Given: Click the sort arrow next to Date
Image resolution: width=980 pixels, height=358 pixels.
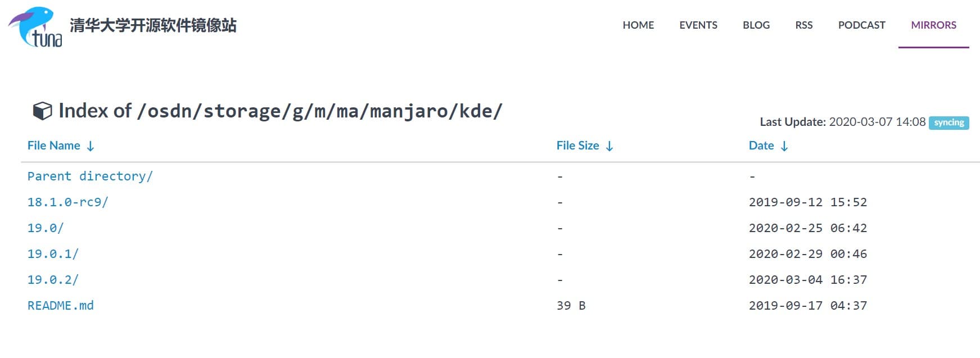Looking at the screenshot, I should [x=784, y=146].
